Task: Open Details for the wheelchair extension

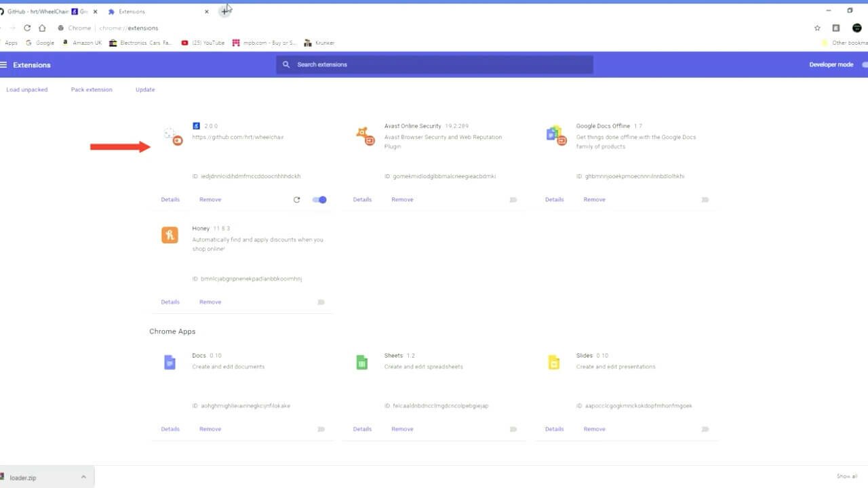Action: click(170, 200)
